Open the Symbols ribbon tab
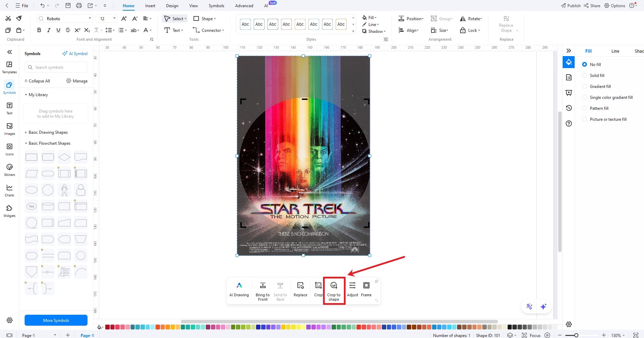Image resolution: width=644 pixels, height=338 pixels. click(216, 5)
